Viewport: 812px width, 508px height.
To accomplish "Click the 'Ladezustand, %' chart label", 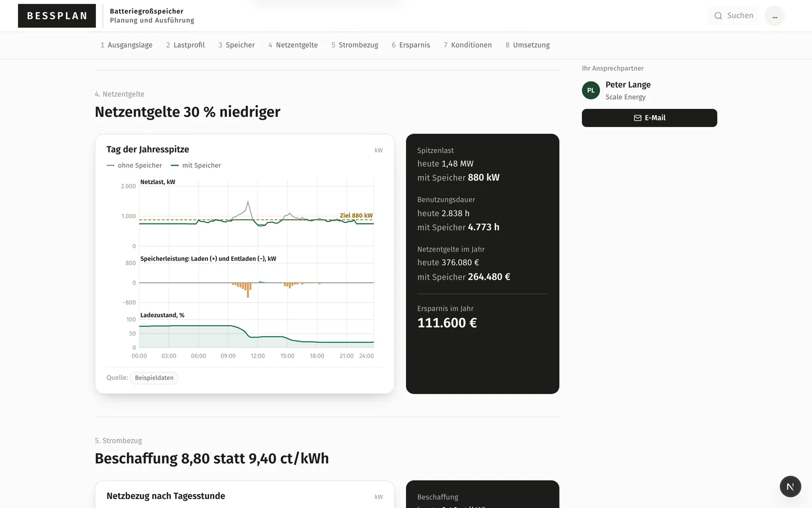I will point(162,315).
